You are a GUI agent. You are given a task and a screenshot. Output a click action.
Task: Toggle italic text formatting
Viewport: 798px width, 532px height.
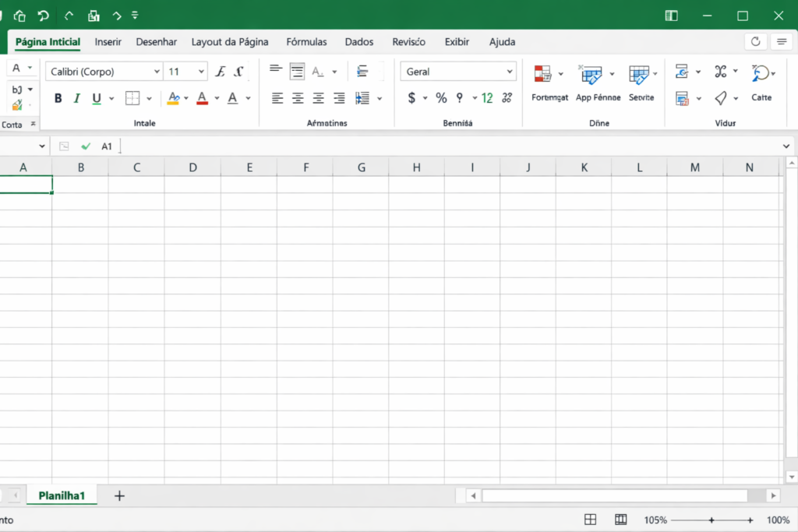(77, 98)
